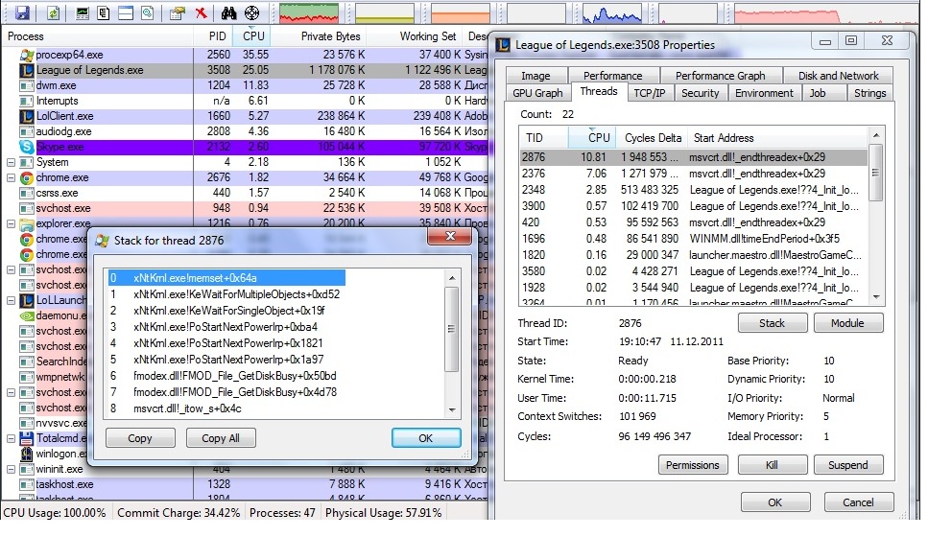Switch to the Environment tab
Image resolution: width=928 pixels, height=560 pixels.
pyautogui.click(x=764, y=93)
